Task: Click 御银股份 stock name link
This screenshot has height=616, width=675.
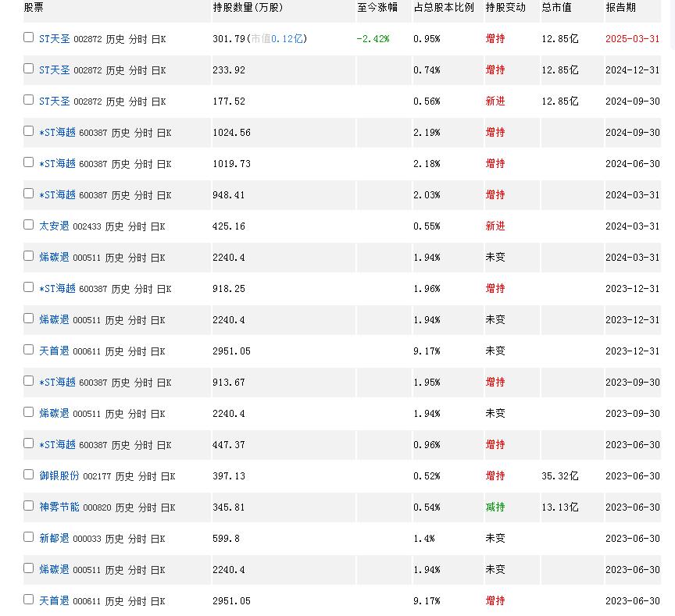Action: 59,476
